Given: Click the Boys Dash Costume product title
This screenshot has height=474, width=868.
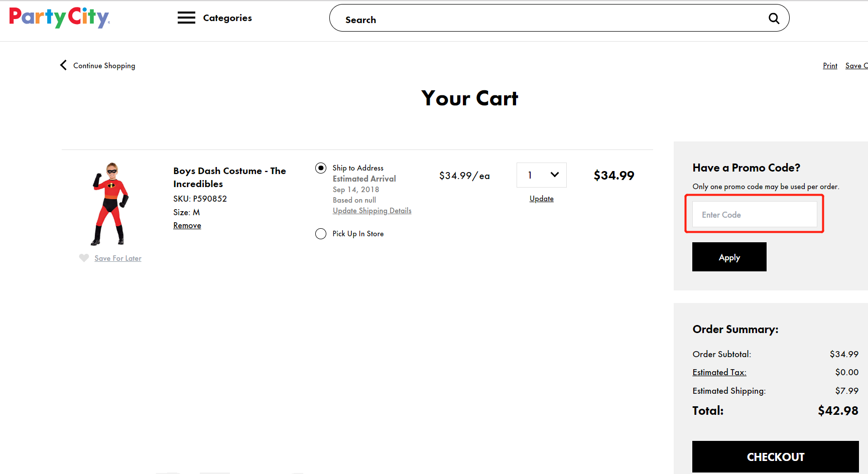Looking at the screenshot, I should click(229, 177).
